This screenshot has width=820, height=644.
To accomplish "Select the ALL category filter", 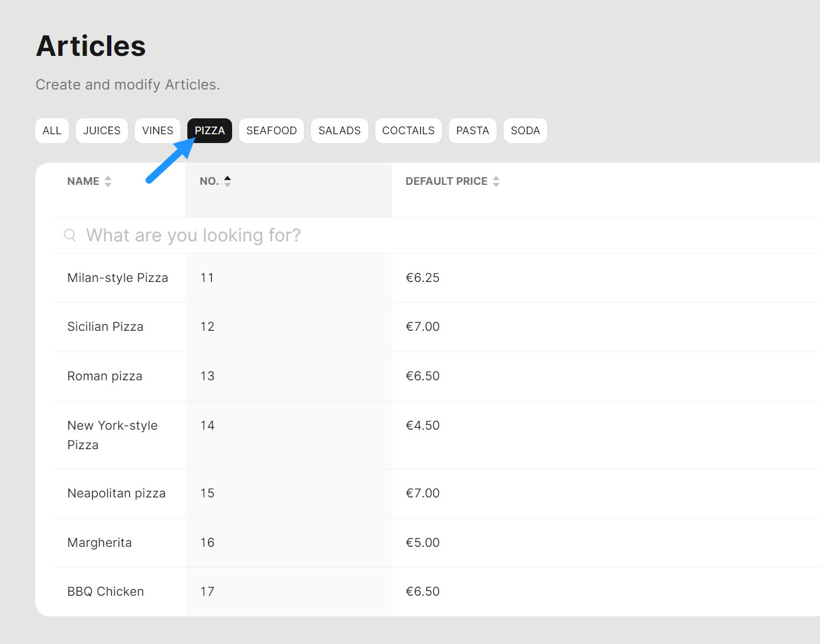I will click(52, 131).
